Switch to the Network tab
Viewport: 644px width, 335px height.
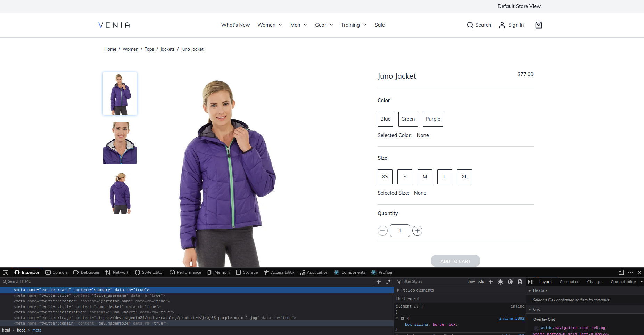click(117, 272)
